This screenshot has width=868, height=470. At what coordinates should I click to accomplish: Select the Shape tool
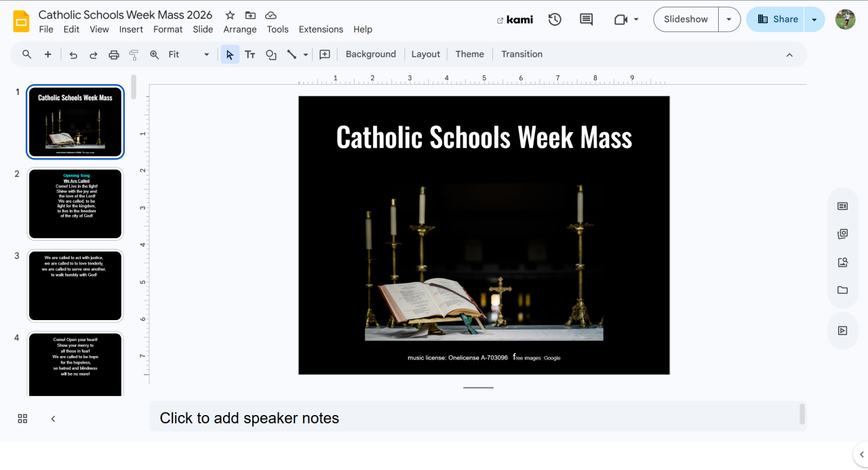coord(271,55)
